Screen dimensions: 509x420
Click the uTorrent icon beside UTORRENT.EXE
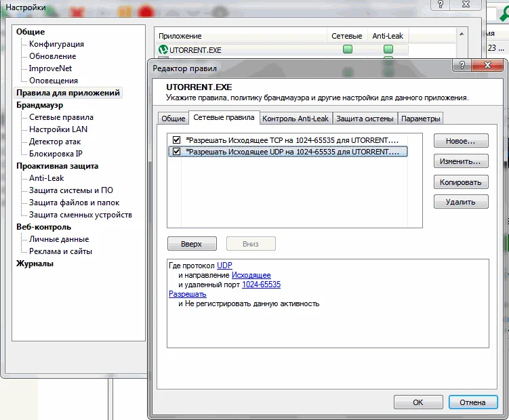[x=163, y=49]
